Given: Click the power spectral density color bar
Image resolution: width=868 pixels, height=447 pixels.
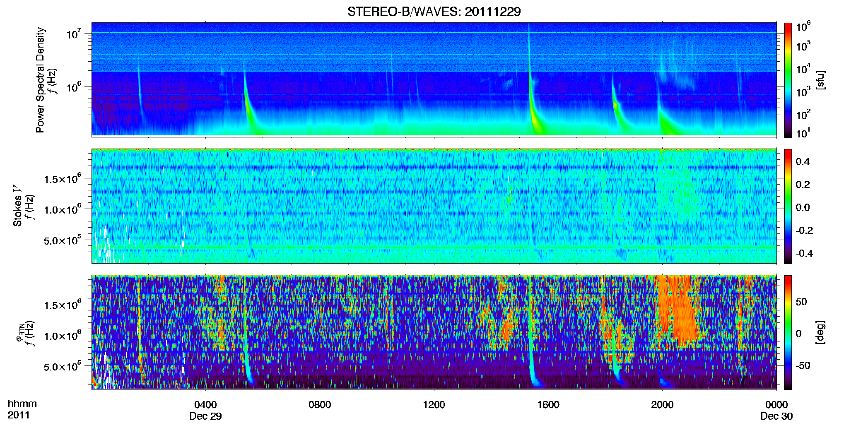Looking at the screenshot, I should (788, 80).
